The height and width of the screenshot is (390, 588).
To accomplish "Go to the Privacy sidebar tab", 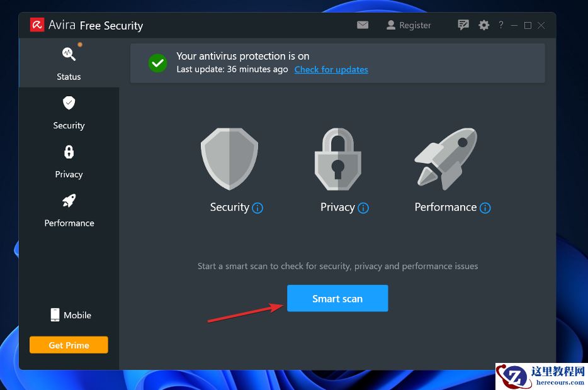I will (69, 161).
